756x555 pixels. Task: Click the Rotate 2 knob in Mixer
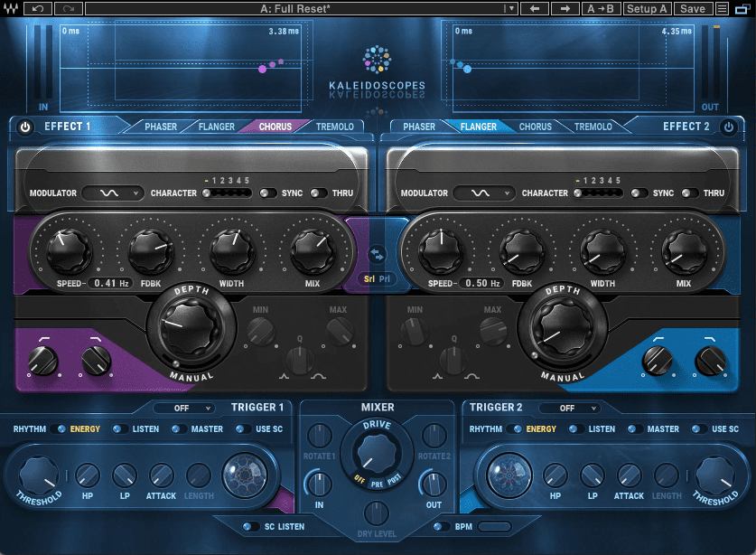pos(434,436)
